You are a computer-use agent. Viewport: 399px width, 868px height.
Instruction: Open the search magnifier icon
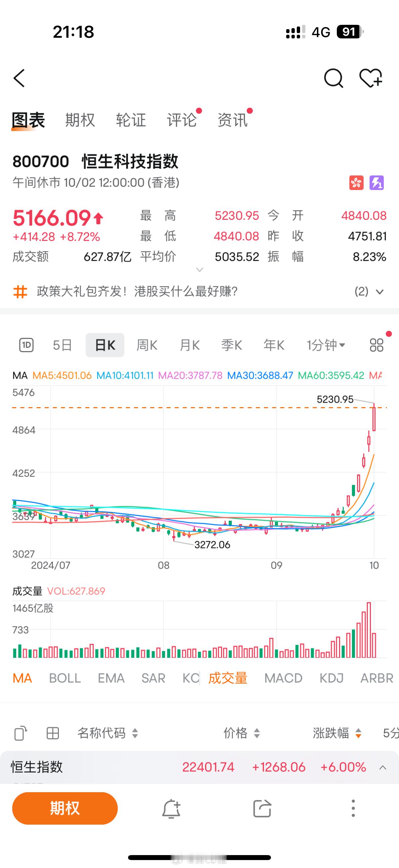(333, 78)
